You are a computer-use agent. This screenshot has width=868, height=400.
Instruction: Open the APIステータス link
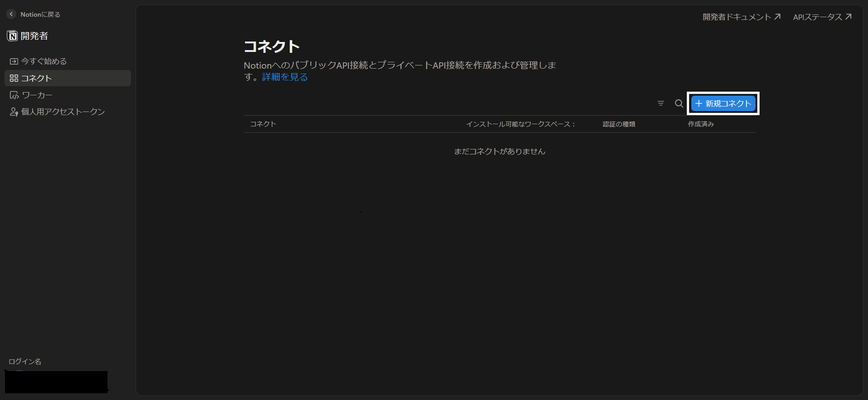tap(822, 17)
